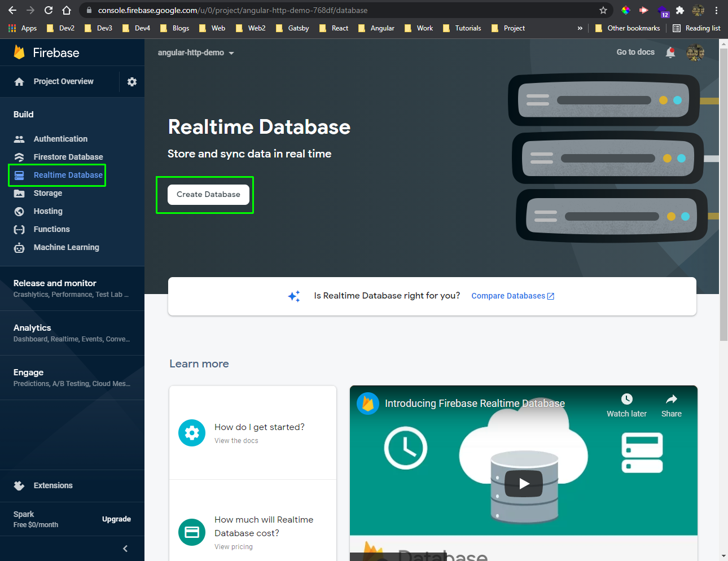
Task: Click the Machine Learning robot icon
Action: [19, 247]
